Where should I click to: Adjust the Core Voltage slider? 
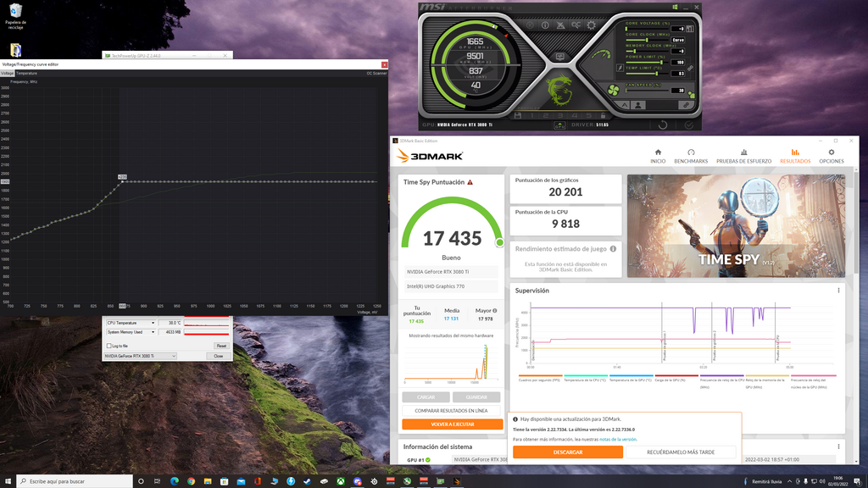647,29
